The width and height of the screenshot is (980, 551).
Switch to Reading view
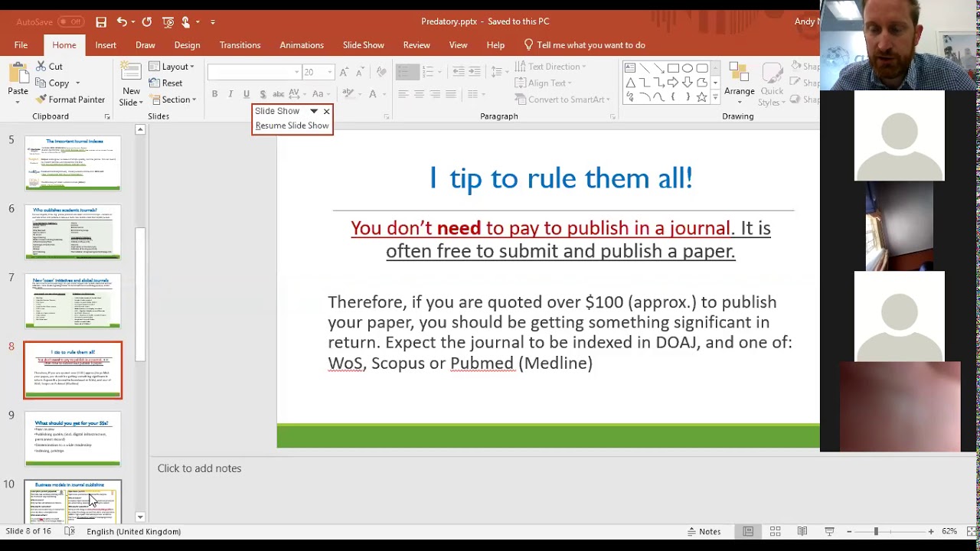(802, 531)
